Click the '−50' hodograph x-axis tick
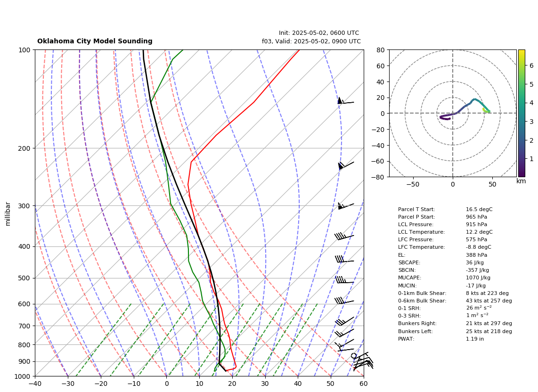This screenshot has width=538, height=392. (413, 184)
